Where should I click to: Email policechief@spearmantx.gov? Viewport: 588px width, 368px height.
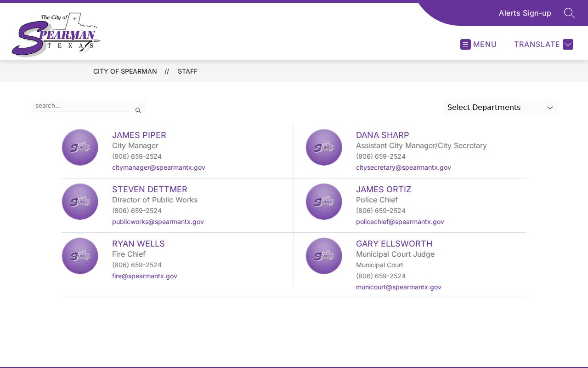tap(400, 222)
